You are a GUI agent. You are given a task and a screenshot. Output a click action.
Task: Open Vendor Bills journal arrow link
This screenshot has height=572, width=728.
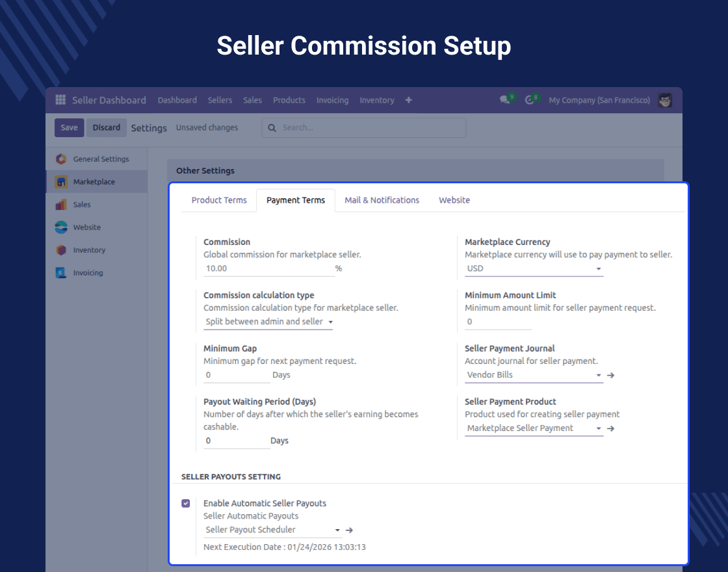(610, 375)
